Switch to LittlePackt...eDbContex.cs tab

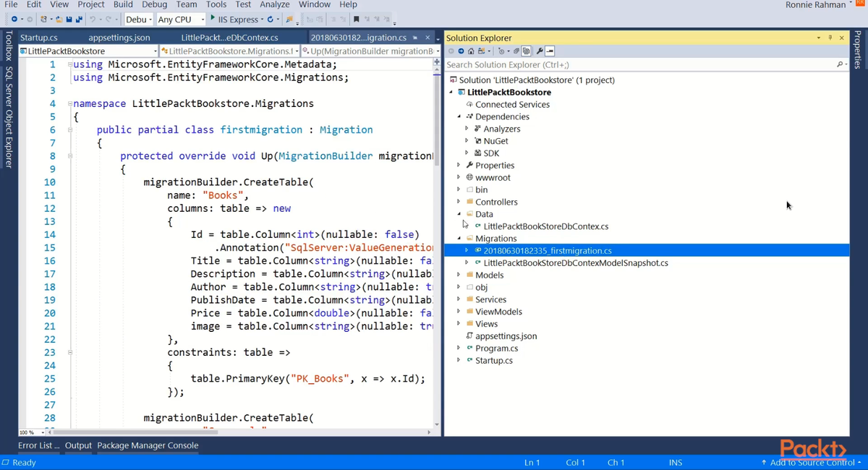tap(229, 38)
